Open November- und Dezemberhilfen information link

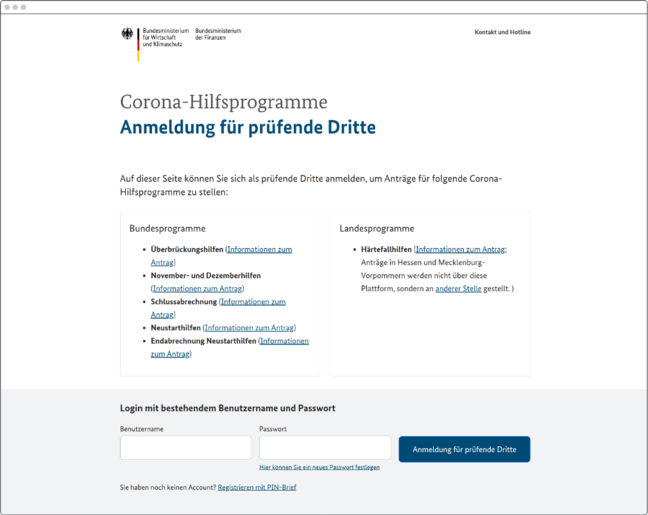[x=197, y=288]
